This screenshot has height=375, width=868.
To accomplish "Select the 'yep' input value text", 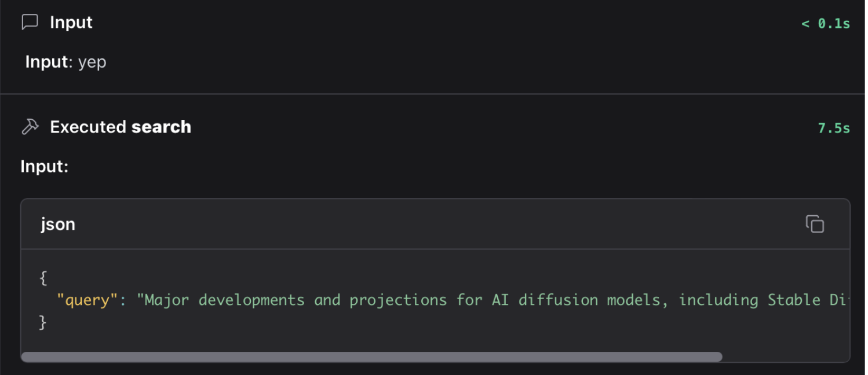I will pyautogui.click(x=92, y=62).
